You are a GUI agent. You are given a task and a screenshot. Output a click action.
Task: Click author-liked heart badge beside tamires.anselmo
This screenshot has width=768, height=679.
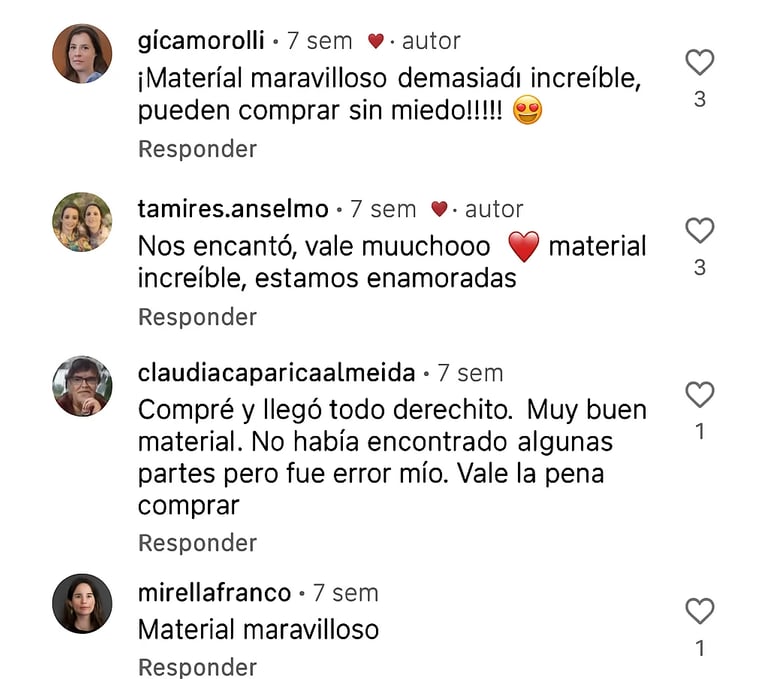(439, 209)
